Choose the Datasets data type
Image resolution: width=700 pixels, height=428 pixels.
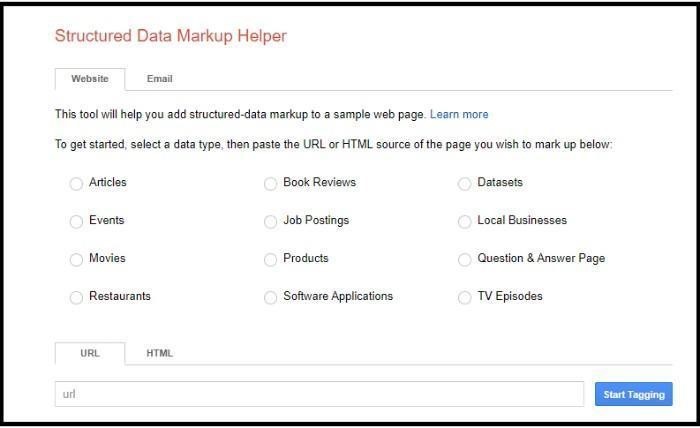(x=465, y=183)
